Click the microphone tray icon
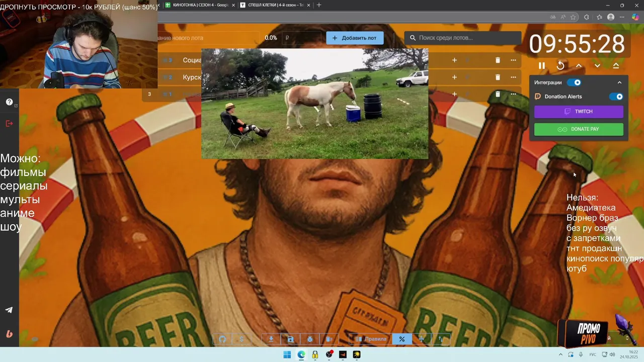The height and width of the screenshot is (362, 644). click(581, 354)
